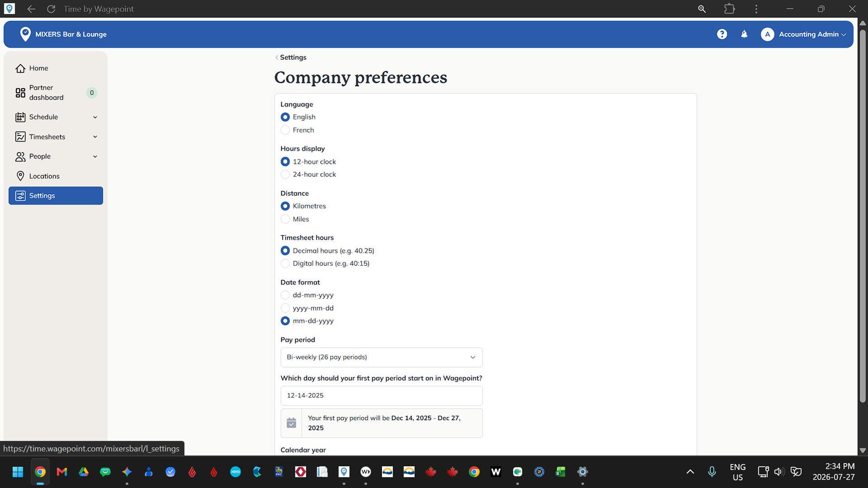
Task: Go to Home in the sidebar
Action: click(56, 68)
